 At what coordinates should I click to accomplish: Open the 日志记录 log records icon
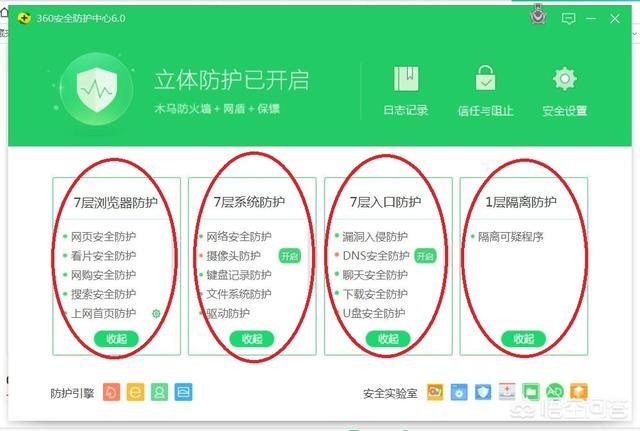[406, 79]
